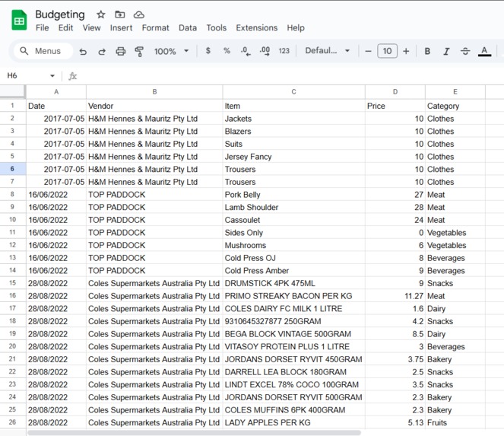The image size is (504, 436).
Task: Decrease decimal places icon
Action: point(246,51)
